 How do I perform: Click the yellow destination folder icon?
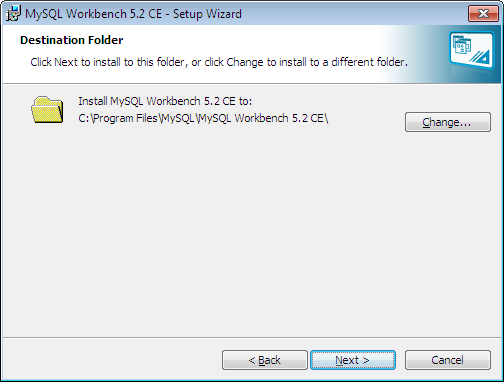[x=47, y=110]
